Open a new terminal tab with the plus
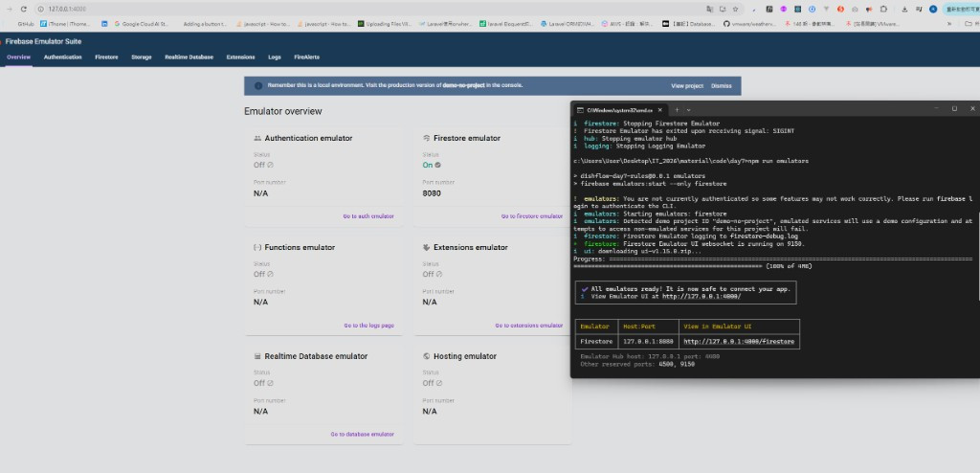Screen dimensions: 980x473 click(x=677, y=109)
